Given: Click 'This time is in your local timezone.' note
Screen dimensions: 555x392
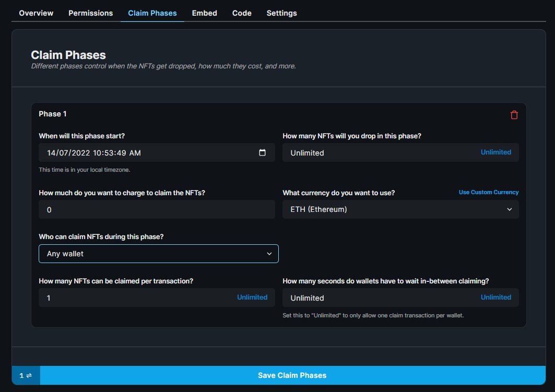Looking at the screenshot, I should click(84, 170).
